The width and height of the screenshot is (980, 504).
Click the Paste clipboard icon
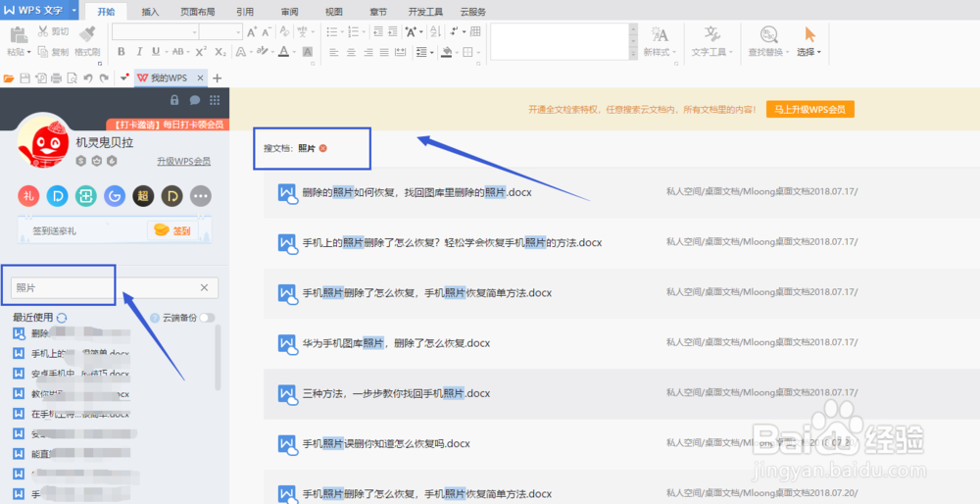point(19,33)
